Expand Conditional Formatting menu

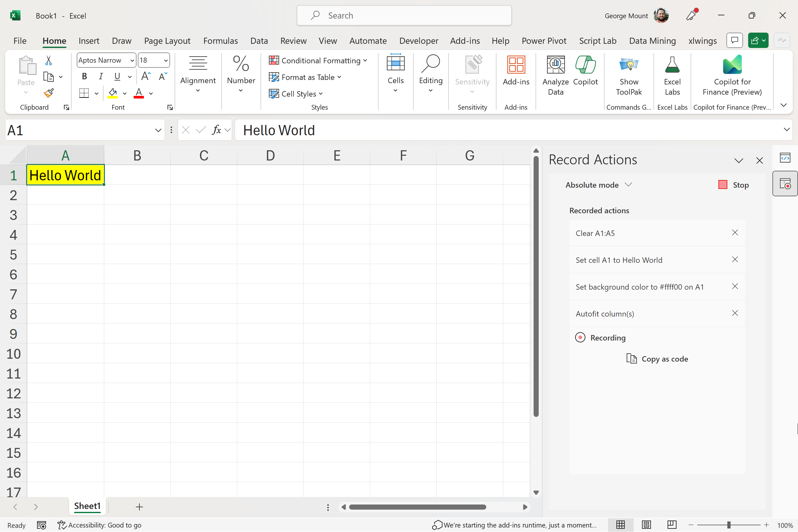point(318,61)
